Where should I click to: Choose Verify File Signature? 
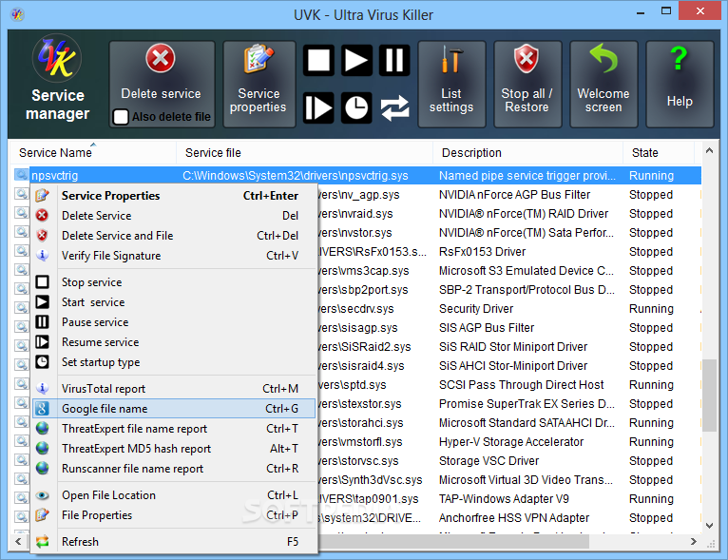pyautogui.click(x=175, y=256)
